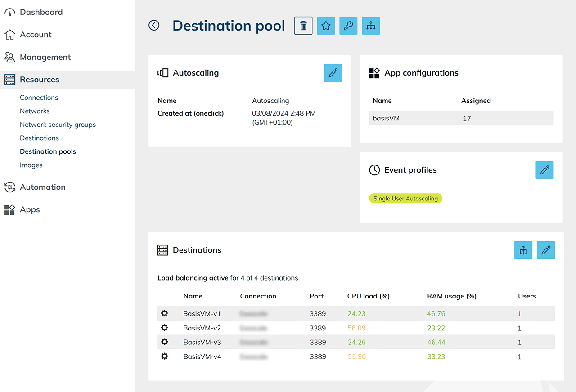The image size is (576, 392).
Task: Open gear settings for BasisVM-v1
Action: pyautogui.click(x=165, y=313)
